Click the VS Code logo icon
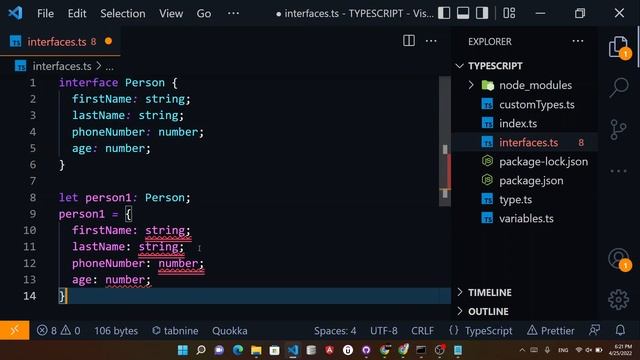 pos(15,13)
